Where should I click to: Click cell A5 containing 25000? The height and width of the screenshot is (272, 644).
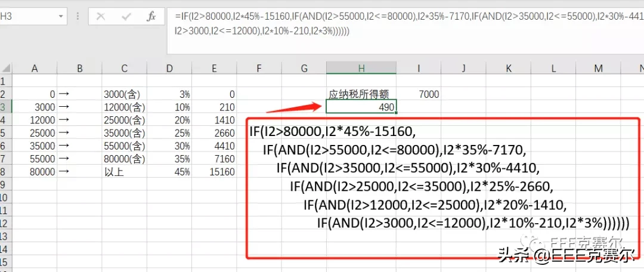pos(35,133)
